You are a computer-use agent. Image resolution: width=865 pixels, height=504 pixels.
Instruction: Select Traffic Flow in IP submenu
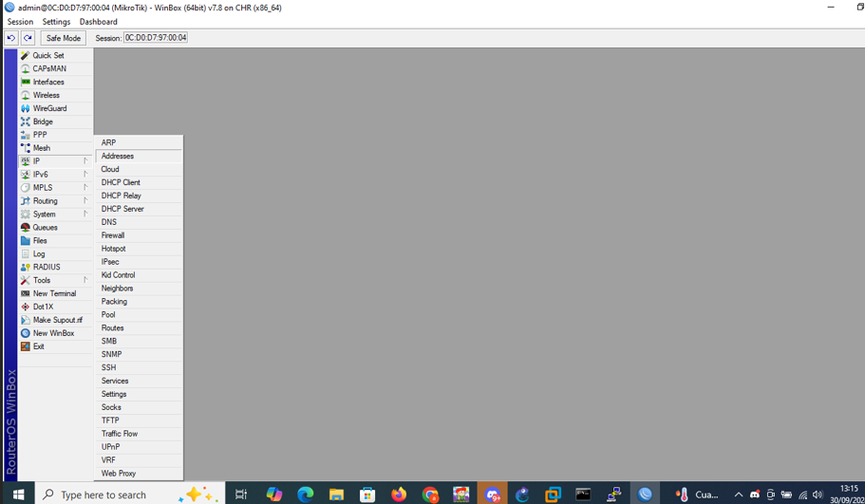(139, 434)
